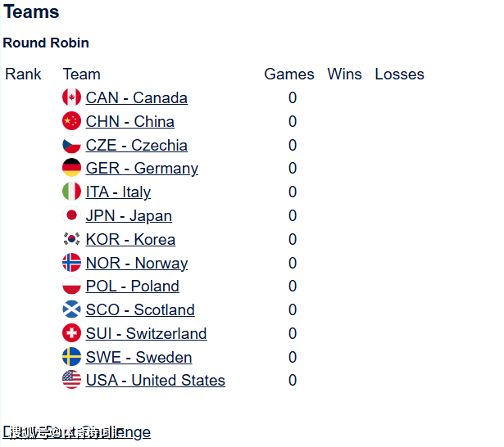The image size is (504, 447).
Task: Click the Korea flag icon
Action: point(71,239)
